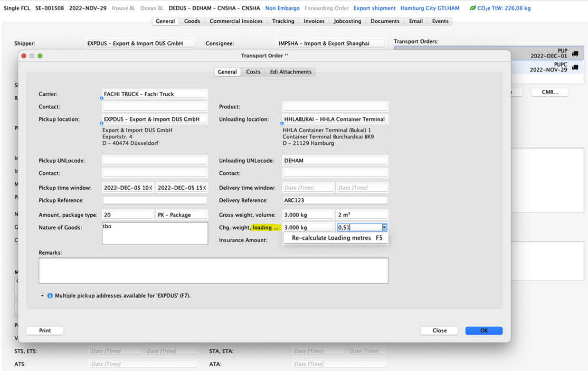Click the CMR... button
Viewport: 588px width, 371px height.
[550, 92]
